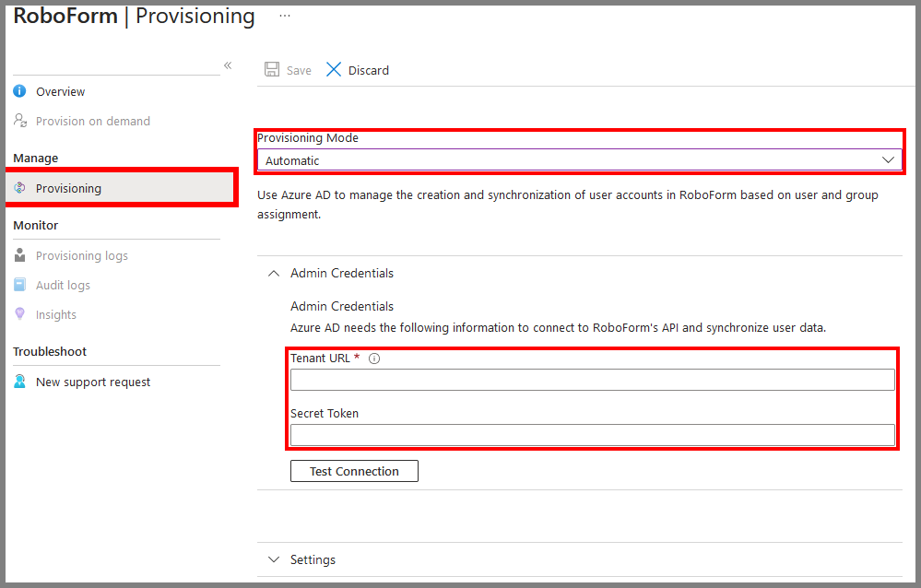Click into the Secret Token field
This screenshot has height=588, width=921.
pyautogui.click(x=592, y=435)
